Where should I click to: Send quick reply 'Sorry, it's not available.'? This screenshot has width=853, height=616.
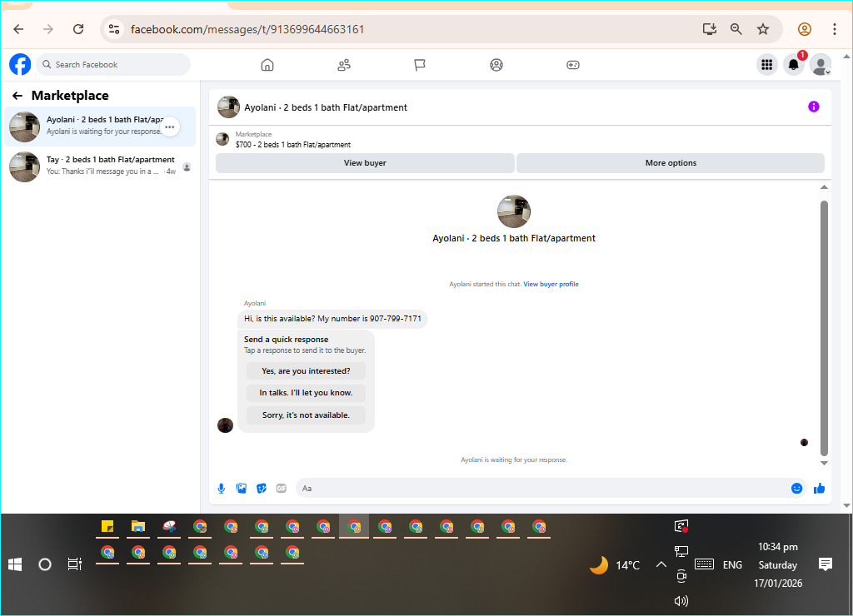(x=306, y=415)
